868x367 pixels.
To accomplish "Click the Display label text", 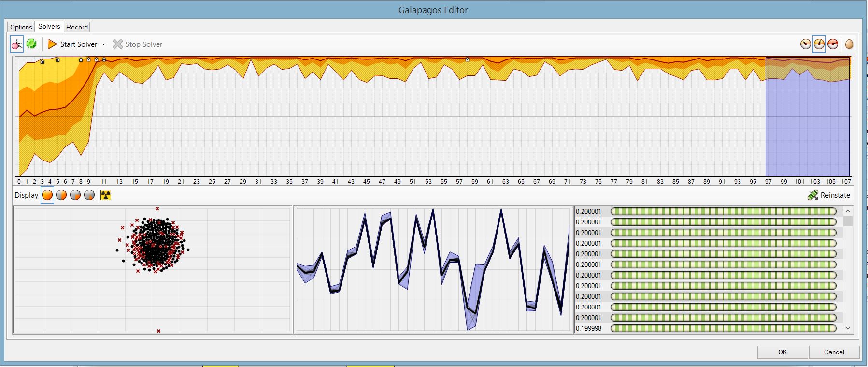I will [x=26, y=195].
